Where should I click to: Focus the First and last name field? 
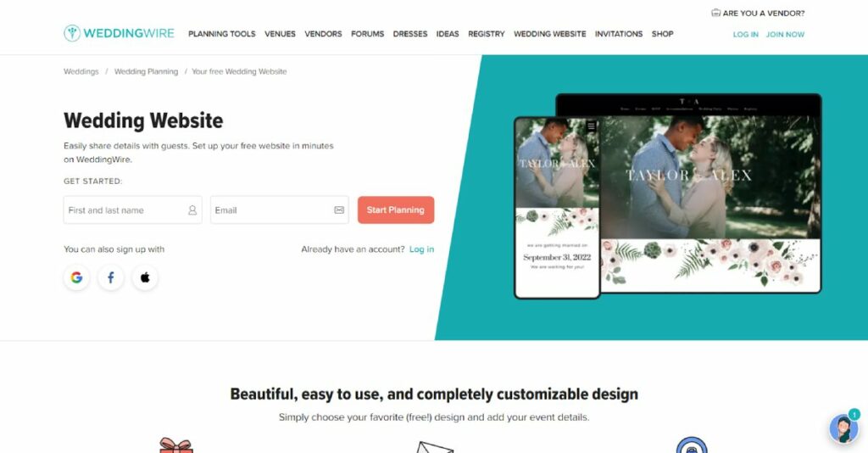point(133,210)
